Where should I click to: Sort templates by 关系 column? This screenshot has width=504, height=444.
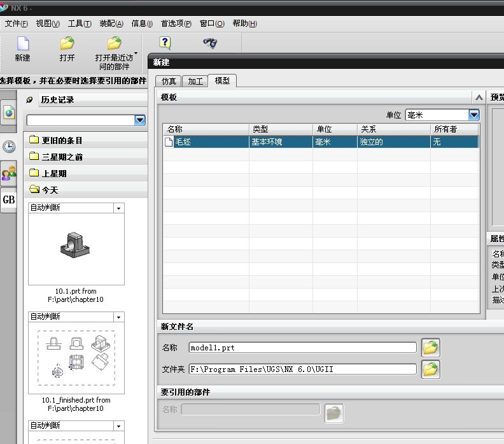tap(394, 129)
